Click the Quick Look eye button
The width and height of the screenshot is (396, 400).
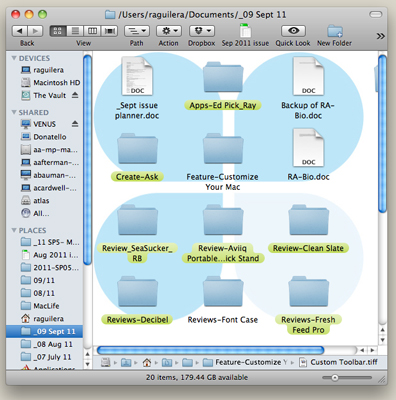click(x=293, y=31)
